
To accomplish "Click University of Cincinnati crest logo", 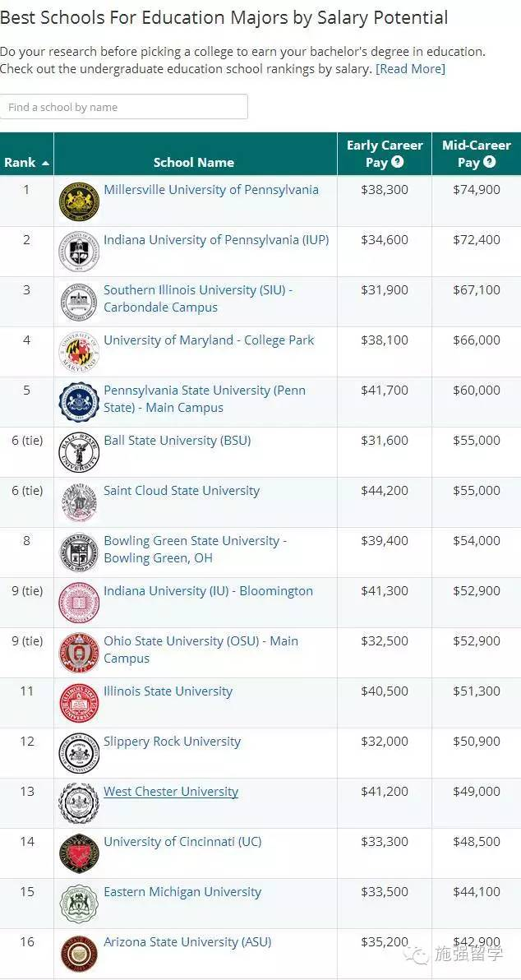I will [x=79, y=853].
